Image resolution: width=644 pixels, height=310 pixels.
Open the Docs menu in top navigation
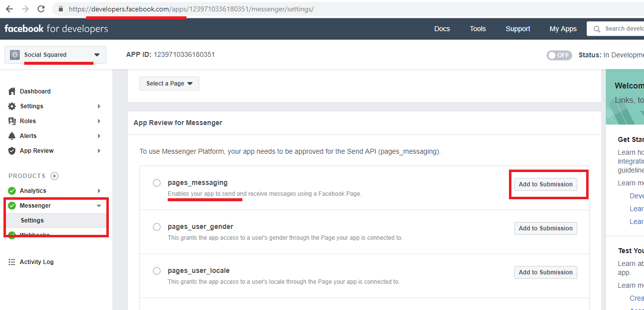click(442, 29)
